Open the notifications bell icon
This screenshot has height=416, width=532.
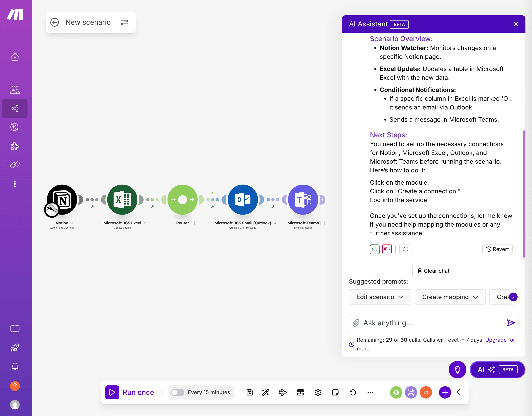(15, 366)
